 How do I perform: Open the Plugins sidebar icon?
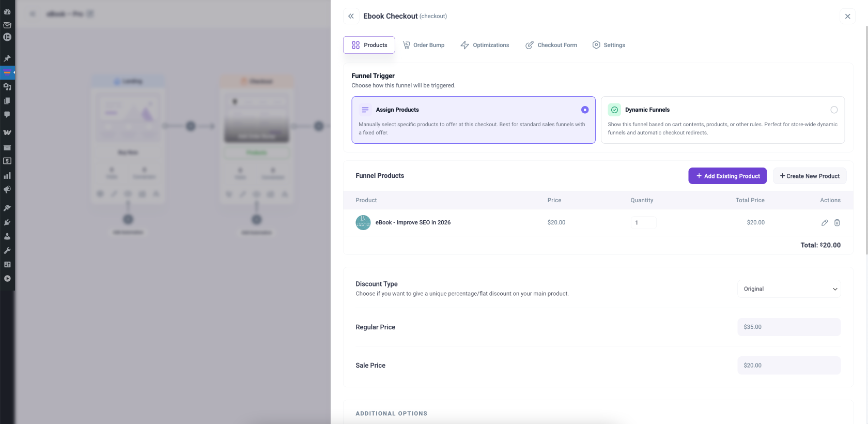tap(7, 222)
